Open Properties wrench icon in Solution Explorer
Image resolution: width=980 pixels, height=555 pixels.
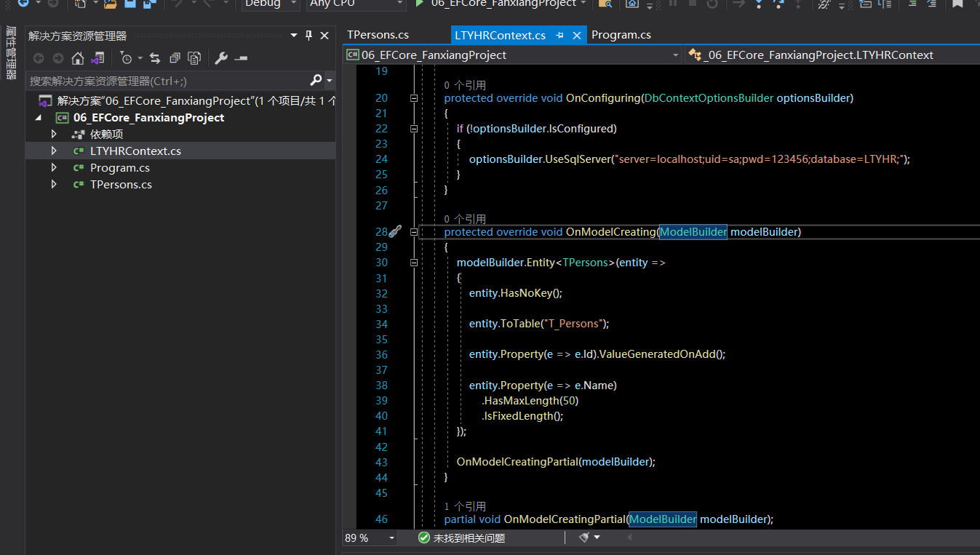tap(222, 58)
